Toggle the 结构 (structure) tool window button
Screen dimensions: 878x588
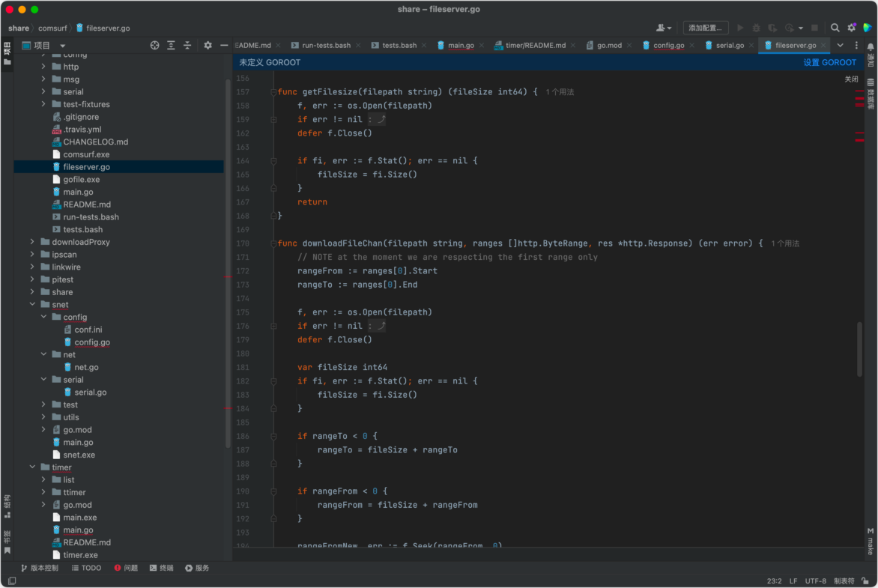(x=7, y=506)
